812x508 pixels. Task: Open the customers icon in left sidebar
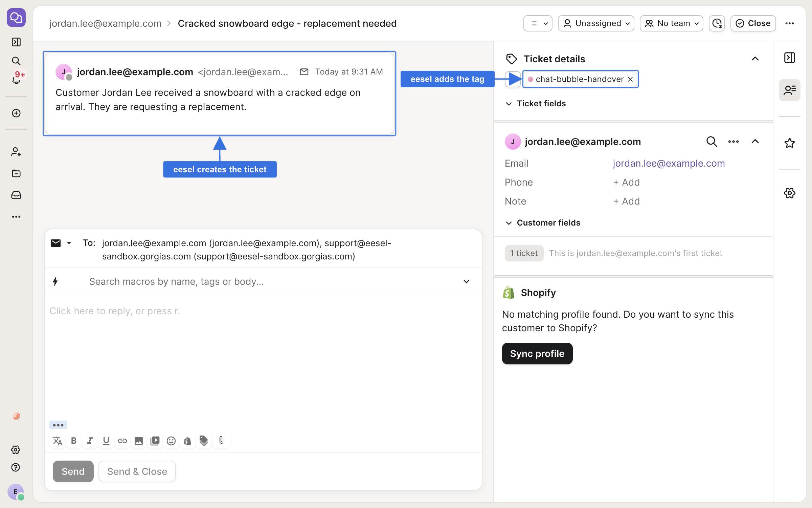click(x=16, y=152)
